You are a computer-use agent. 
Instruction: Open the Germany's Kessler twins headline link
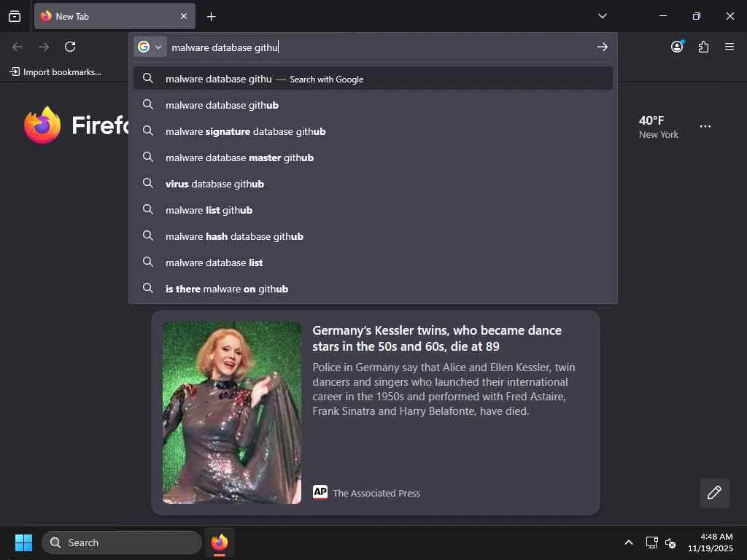coord(437,338)
